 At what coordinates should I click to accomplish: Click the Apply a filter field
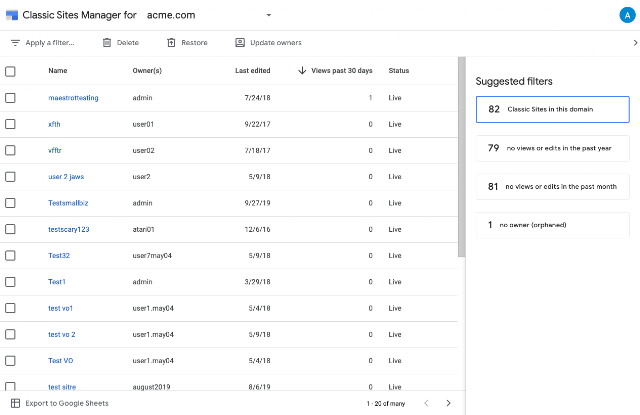pyautogui.click(x=50, y=43)
